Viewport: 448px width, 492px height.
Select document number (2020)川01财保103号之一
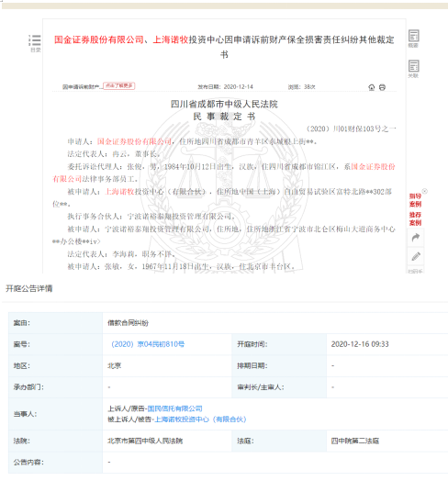(351, 129)
